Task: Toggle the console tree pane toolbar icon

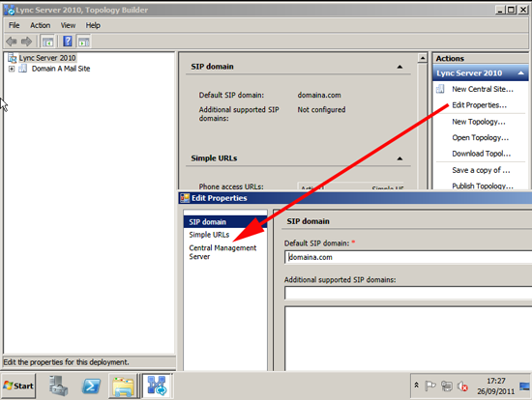Action: tap(47, 42)
